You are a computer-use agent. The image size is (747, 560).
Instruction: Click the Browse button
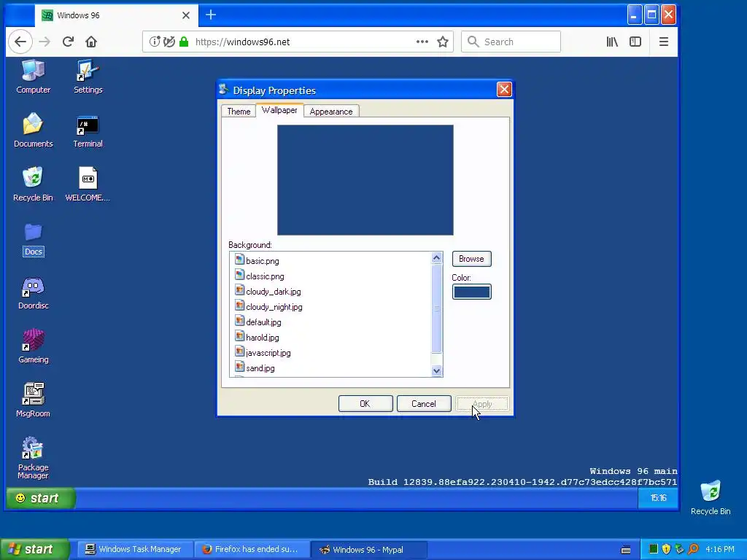click(472, 259)
